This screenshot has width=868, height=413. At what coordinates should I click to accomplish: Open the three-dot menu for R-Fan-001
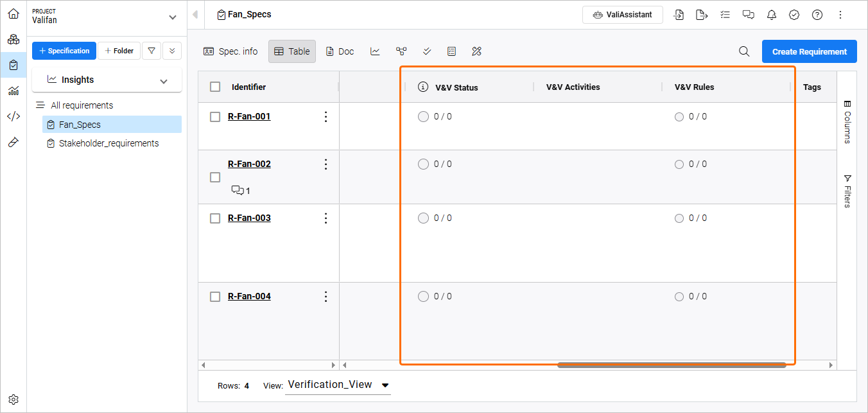point(325,116)
